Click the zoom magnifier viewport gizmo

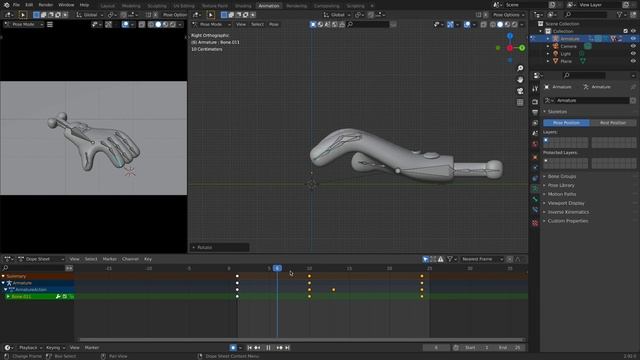coord(520,68)
